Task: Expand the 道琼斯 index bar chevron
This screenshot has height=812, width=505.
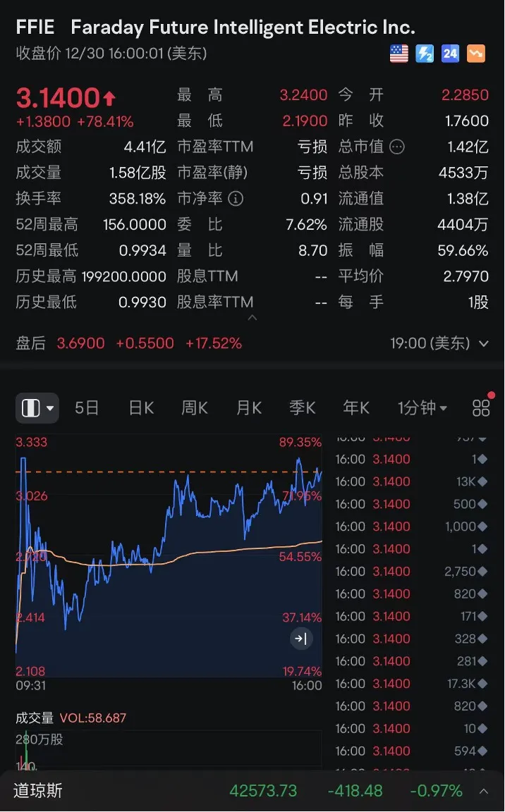Action: point(483,791)
